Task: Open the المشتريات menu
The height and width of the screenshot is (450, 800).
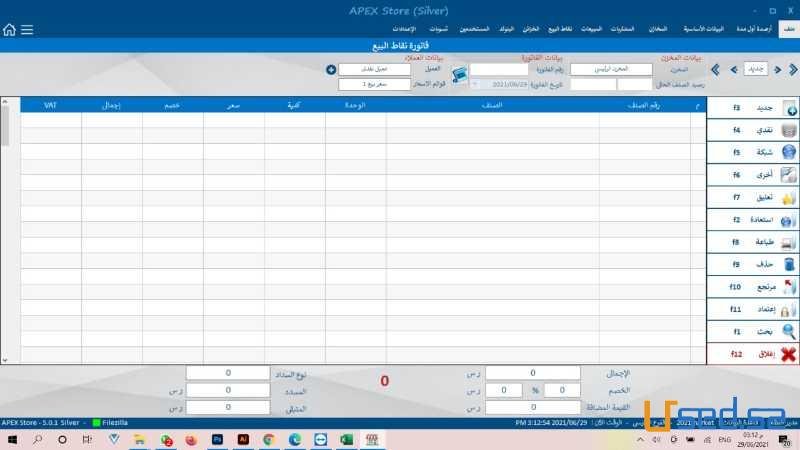Action: point(622,30)
